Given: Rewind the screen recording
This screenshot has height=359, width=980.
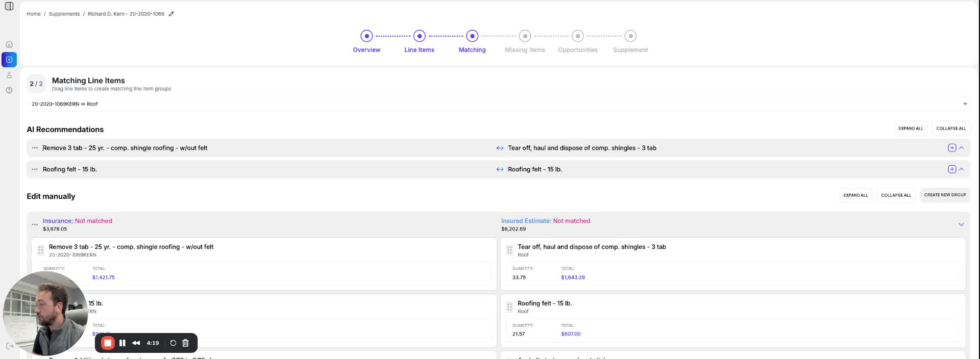Looking at the screenshot, I should click(136, 343).
